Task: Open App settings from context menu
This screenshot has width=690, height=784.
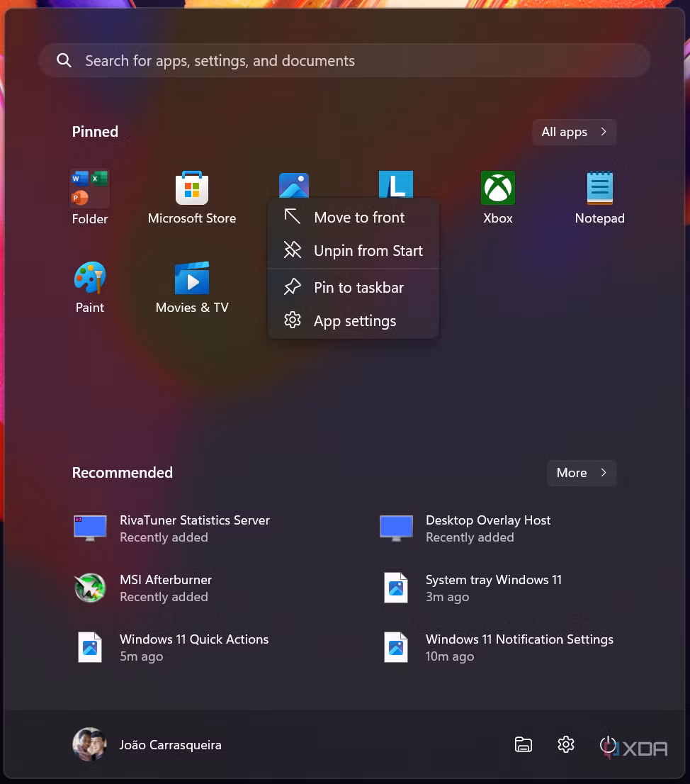Action: 354,320
